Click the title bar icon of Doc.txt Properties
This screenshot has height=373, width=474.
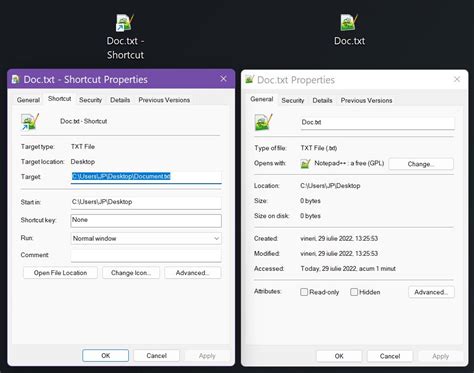tap(249, 79)
